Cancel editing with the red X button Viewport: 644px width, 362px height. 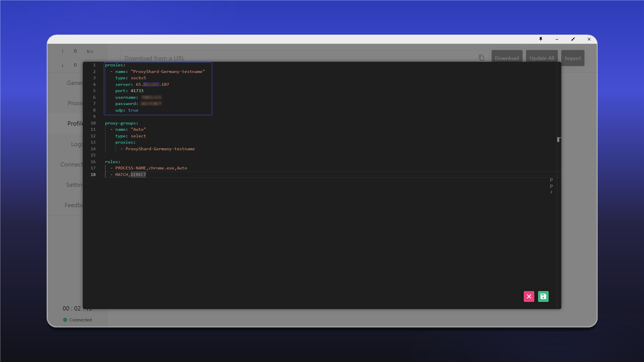pos(529,296)
